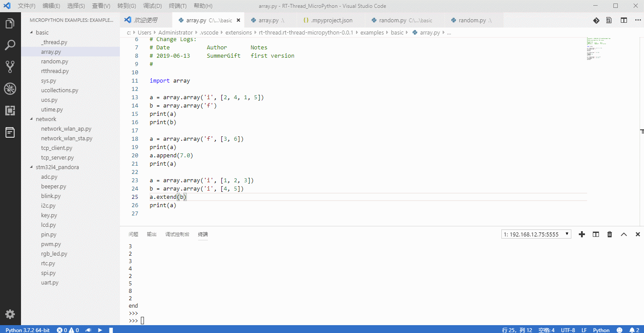
Task: Select the 问题 panel tab
Action: click(133, 234)
